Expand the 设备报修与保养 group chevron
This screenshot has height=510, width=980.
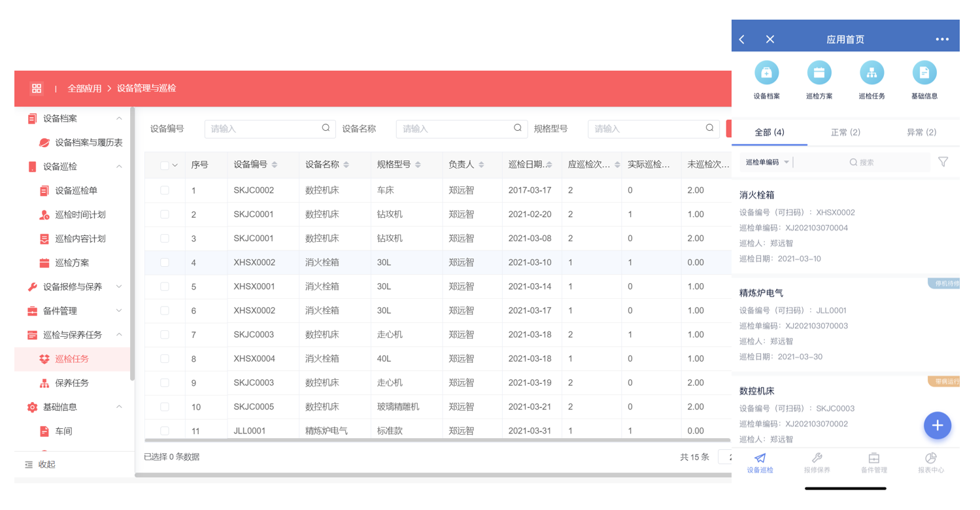119,286
